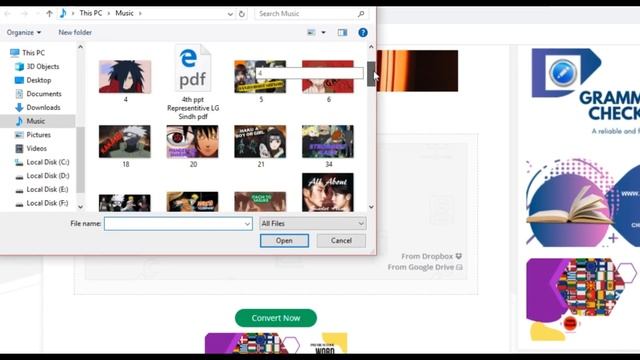
Task: Click the back arrow in file dialog
Action: 7,13
